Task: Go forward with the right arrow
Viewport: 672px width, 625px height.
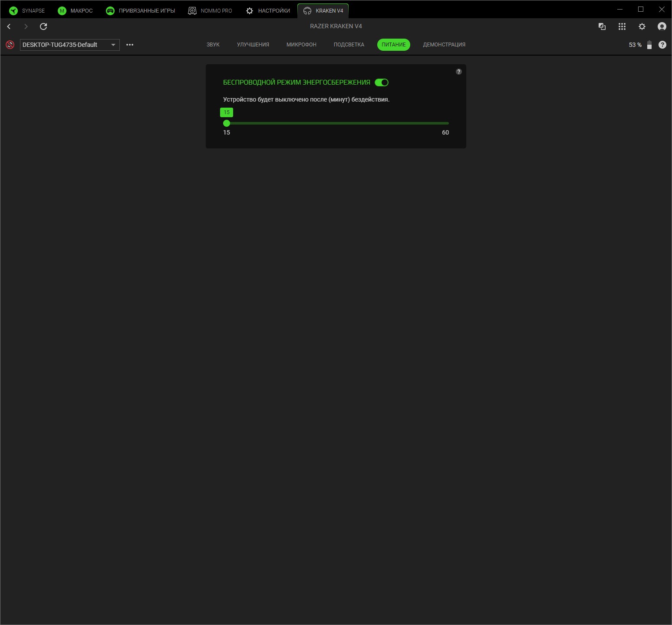Action: point(26,26)
